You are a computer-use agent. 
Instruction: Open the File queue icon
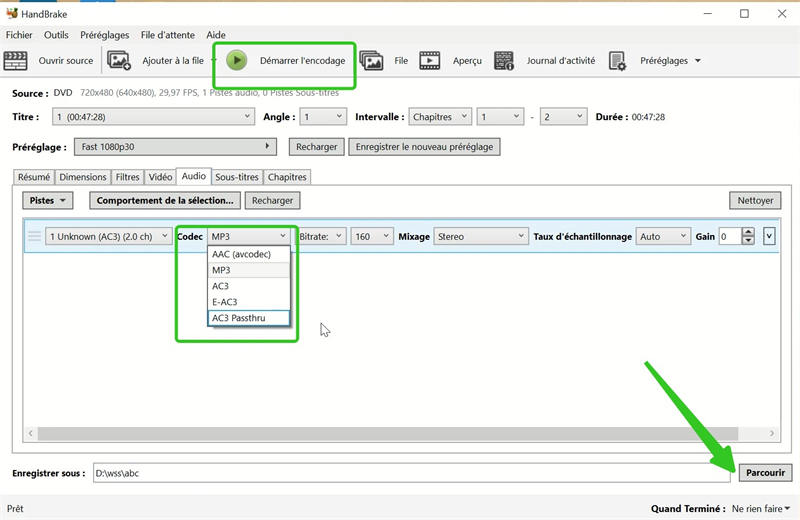tap(371, 60)
